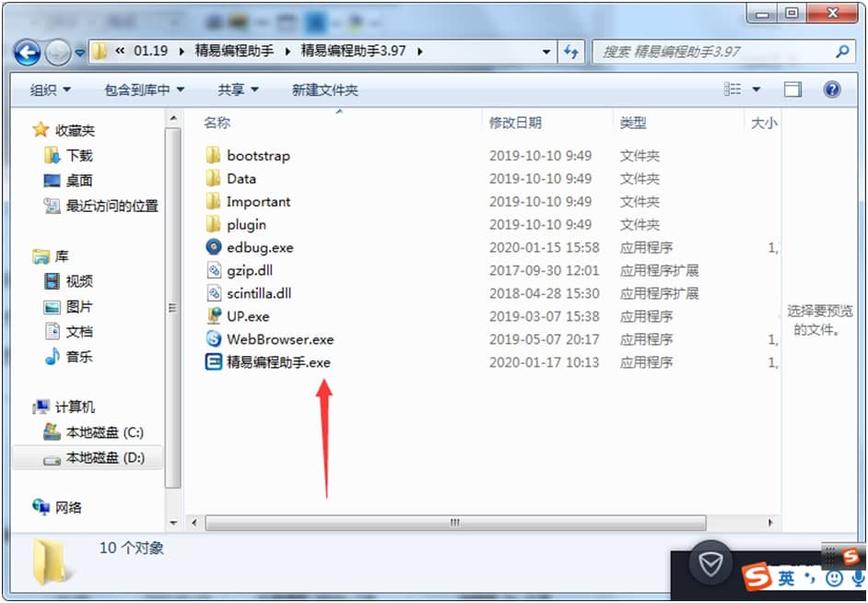
Task: Select the Important folder icon
Action: click(x=213, y=202)
